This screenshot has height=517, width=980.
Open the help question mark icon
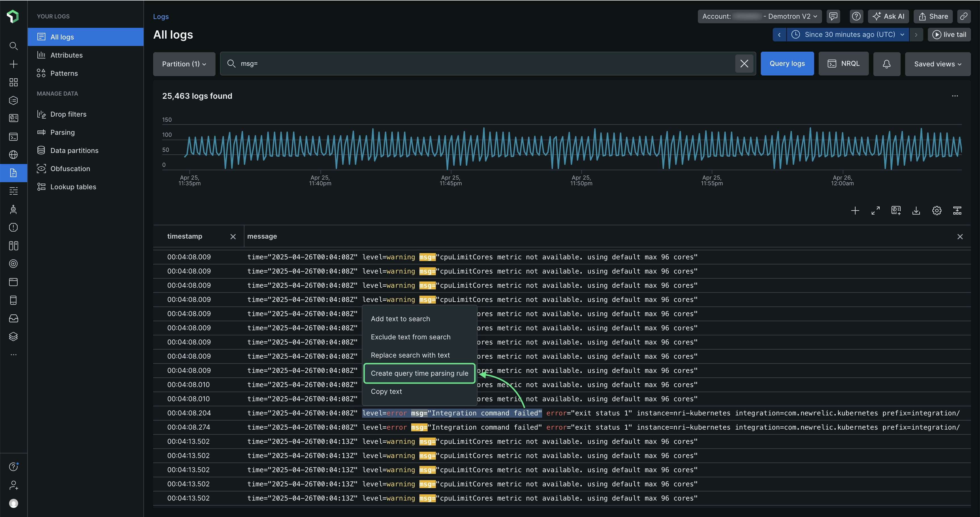pos(856,16)
